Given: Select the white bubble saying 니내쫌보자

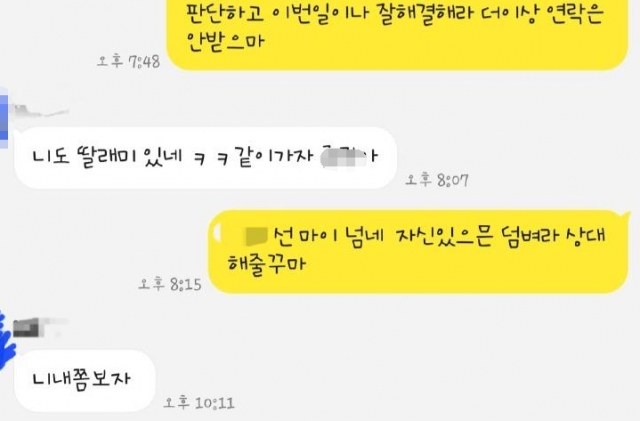Looking at the screenshot, I should pyautogui.click(x=85, y=380).
